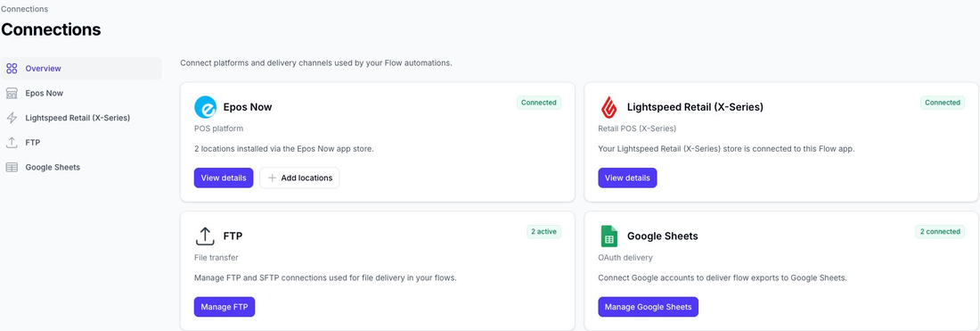Screen dimensions: 980x331
Task: Click the FTP upload icon in sidebar
Action: [12, 143]
